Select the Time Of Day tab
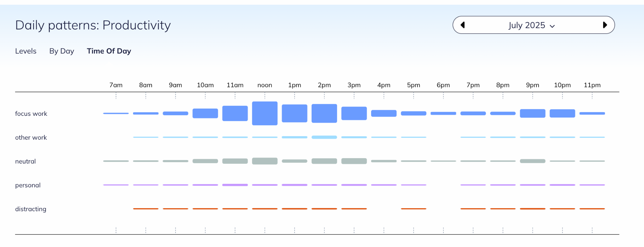 tap(109, 51)
